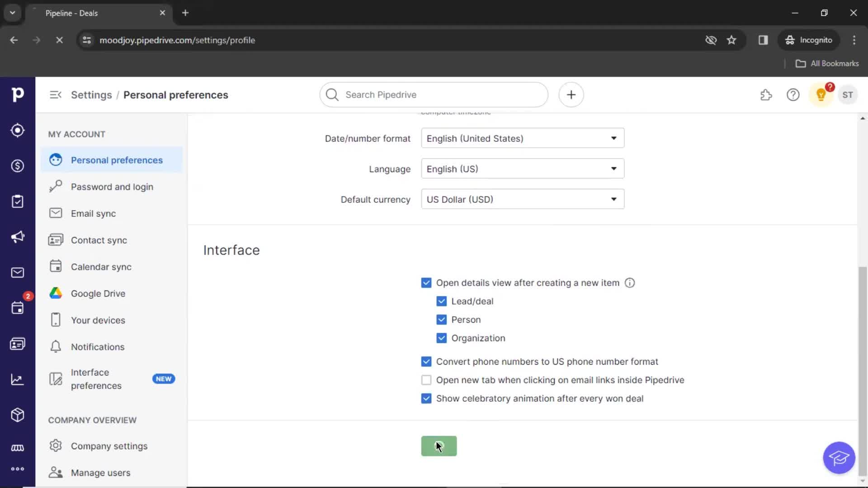The height and width of the screenshot is (488, 868).
Task: Select Company settings menu item
Action: (x=109, y=446)
